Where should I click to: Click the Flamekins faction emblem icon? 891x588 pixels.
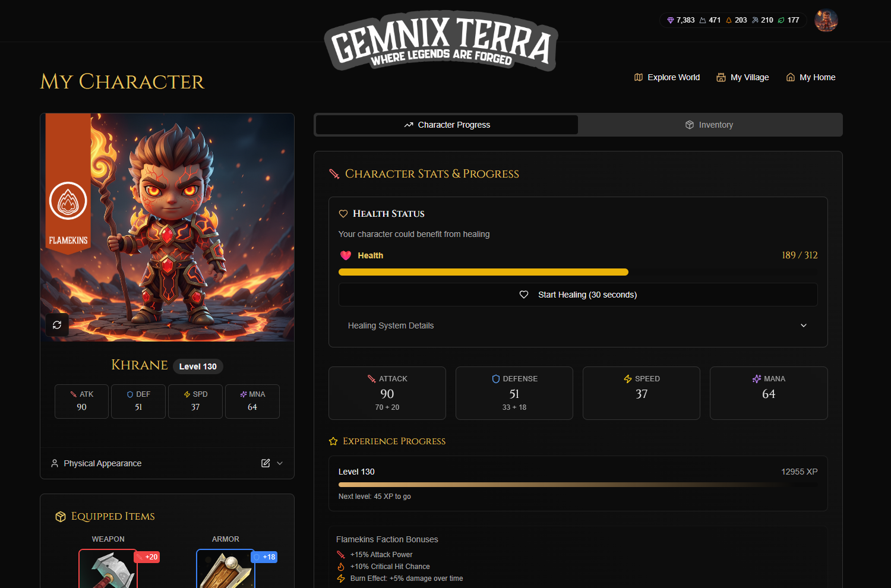coord(68,201)
